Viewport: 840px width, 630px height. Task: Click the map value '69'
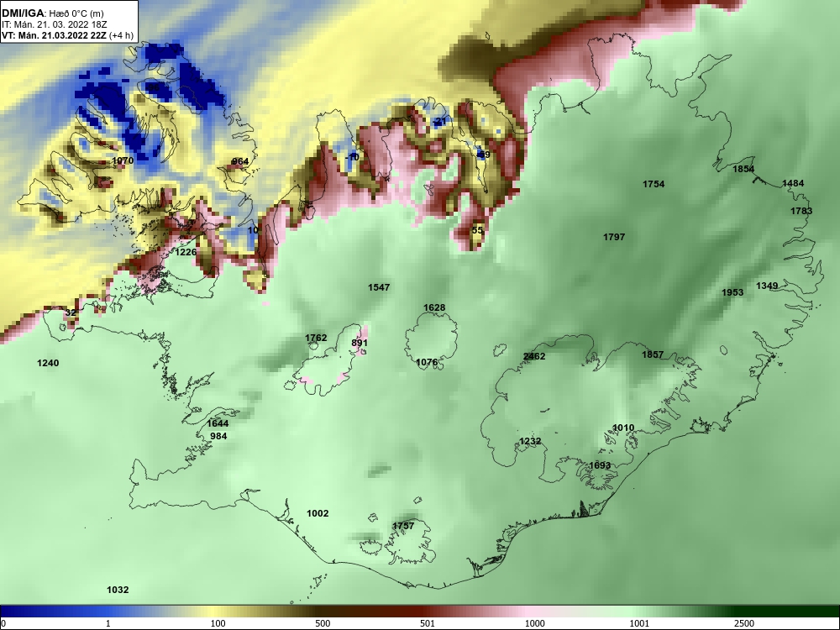coord(484,155)
